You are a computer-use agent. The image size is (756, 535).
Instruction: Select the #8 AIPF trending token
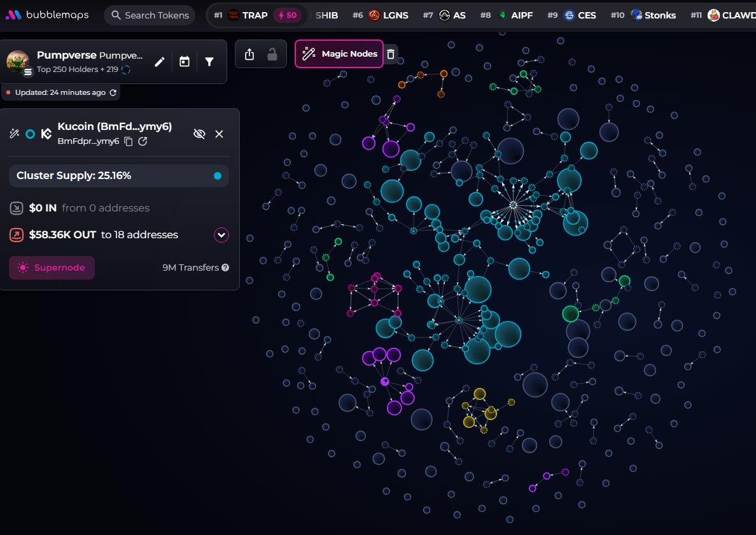[x=507, y=15]
